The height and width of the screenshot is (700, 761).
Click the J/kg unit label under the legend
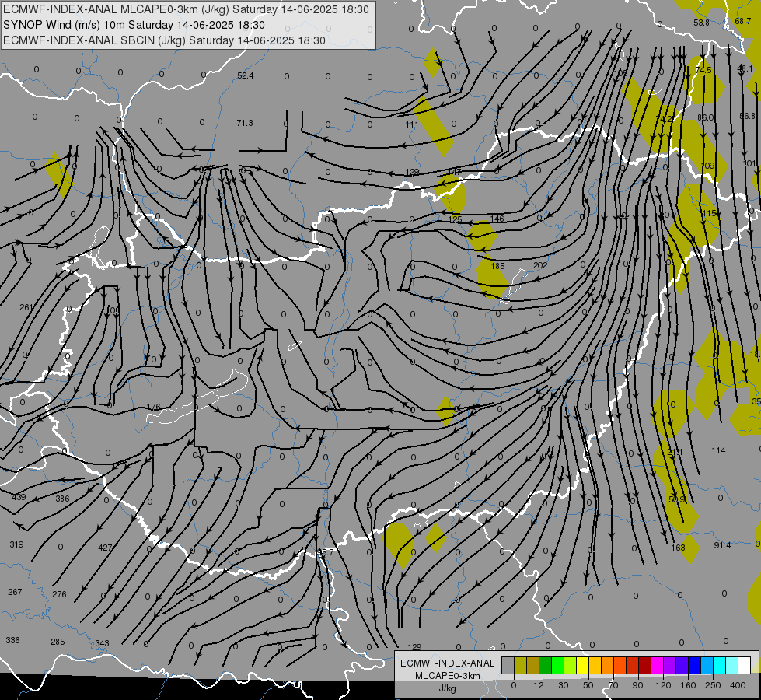click(x=447, y=688)
